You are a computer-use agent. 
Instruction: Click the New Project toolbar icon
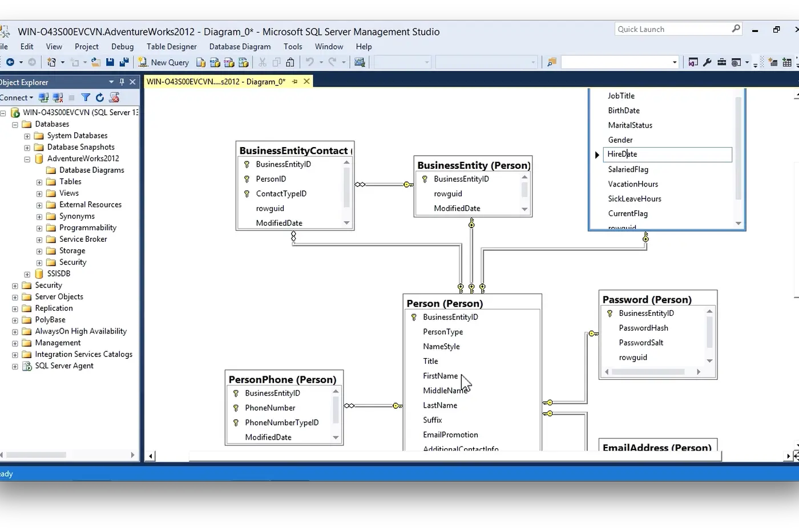click(x=51, y=62)
